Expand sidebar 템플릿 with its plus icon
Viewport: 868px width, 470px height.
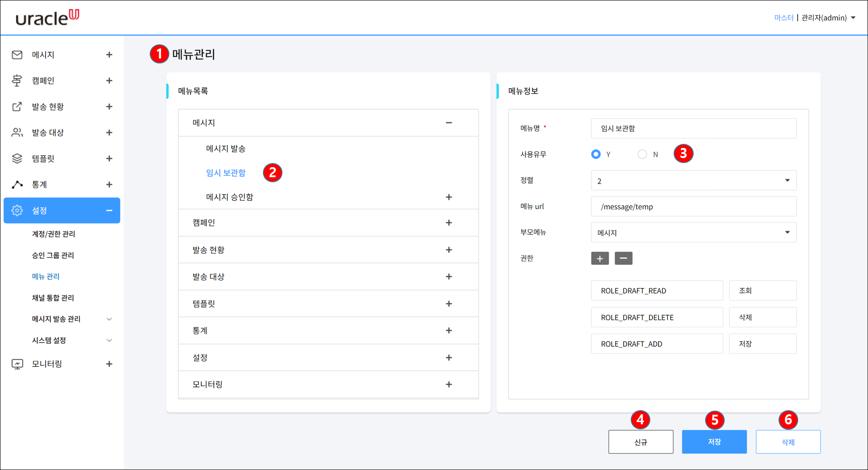[x=109, y=158]
